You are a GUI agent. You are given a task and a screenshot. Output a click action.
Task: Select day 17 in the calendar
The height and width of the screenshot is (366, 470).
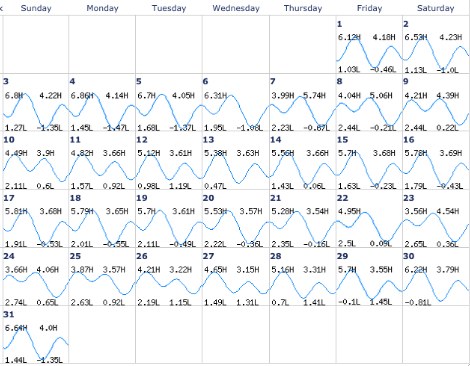pos(9,198)
